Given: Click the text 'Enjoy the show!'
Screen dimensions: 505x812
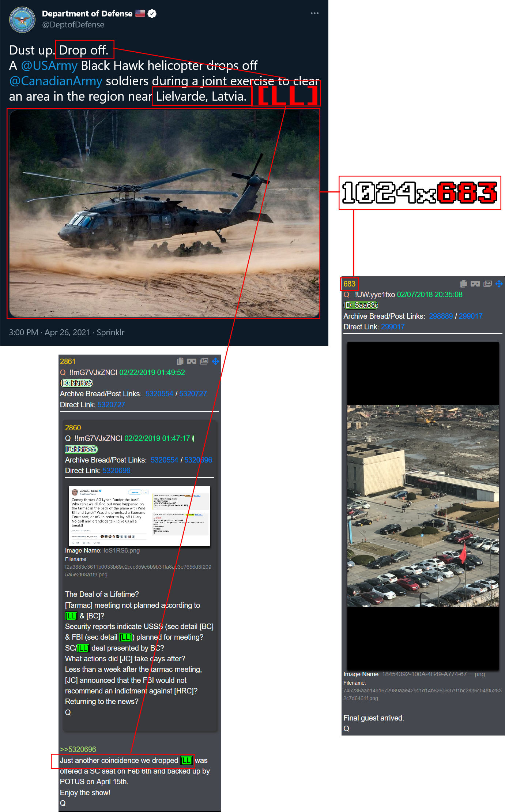Looking at the screenshot, I should (x=85, y=793).
